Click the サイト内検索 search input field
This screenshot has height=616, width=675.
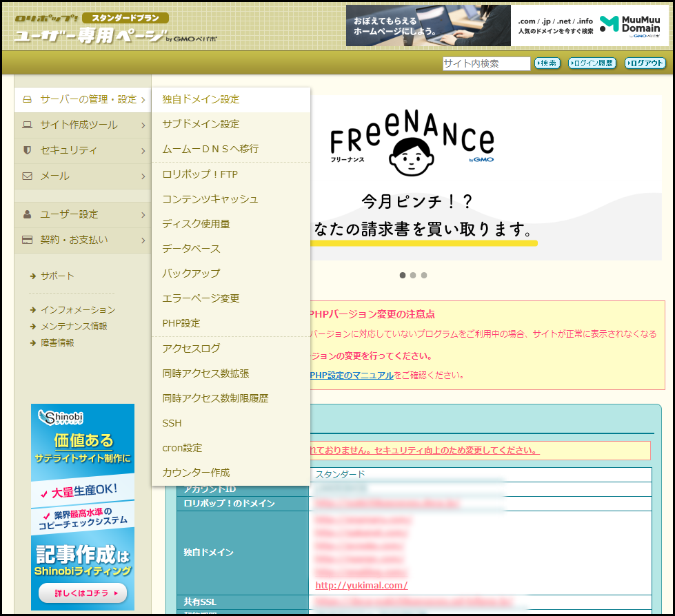[486, 63]
